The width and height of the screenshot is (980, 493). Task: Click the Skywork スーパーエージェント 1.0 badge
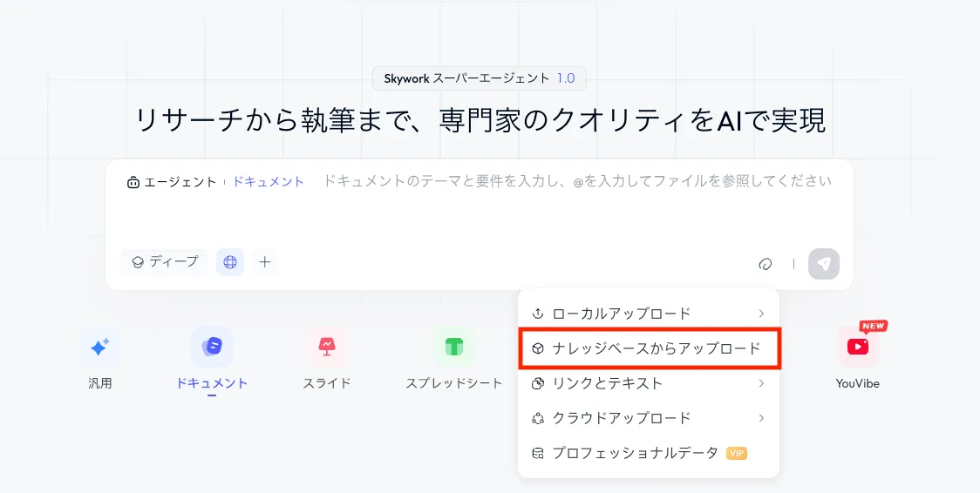(x=479, y=78)
